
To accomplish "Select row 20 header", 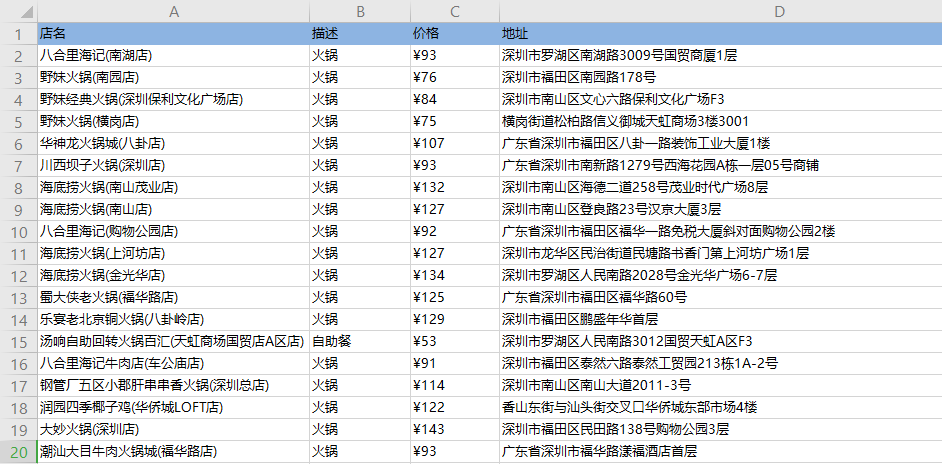I will point(19,452).
